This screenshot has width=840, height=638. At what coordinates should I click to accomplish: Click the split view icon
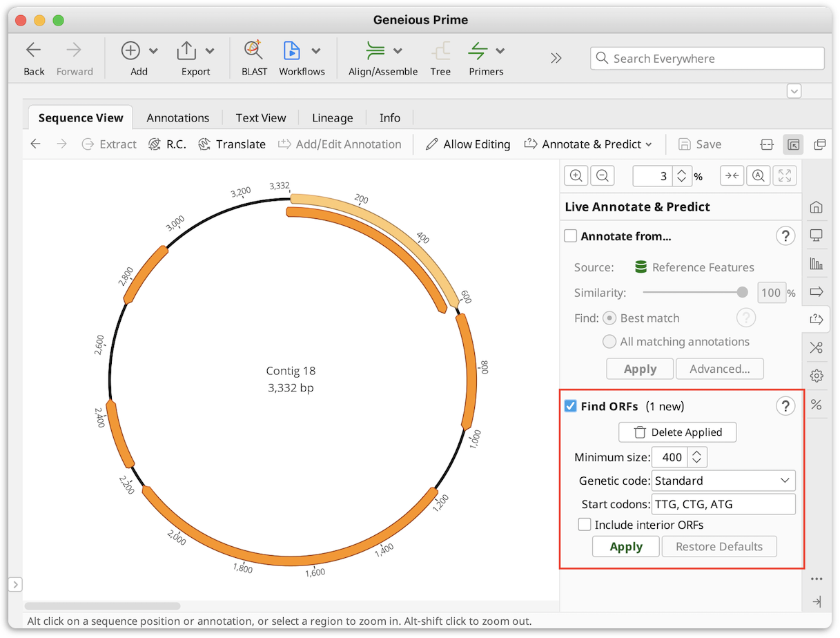pos(766,144)
